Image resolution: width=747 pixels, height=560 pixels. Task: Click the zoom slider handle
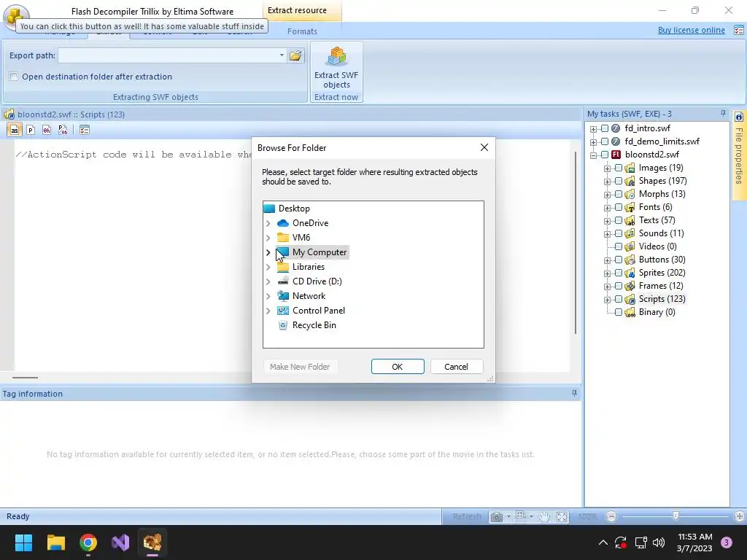click(676, 516)
